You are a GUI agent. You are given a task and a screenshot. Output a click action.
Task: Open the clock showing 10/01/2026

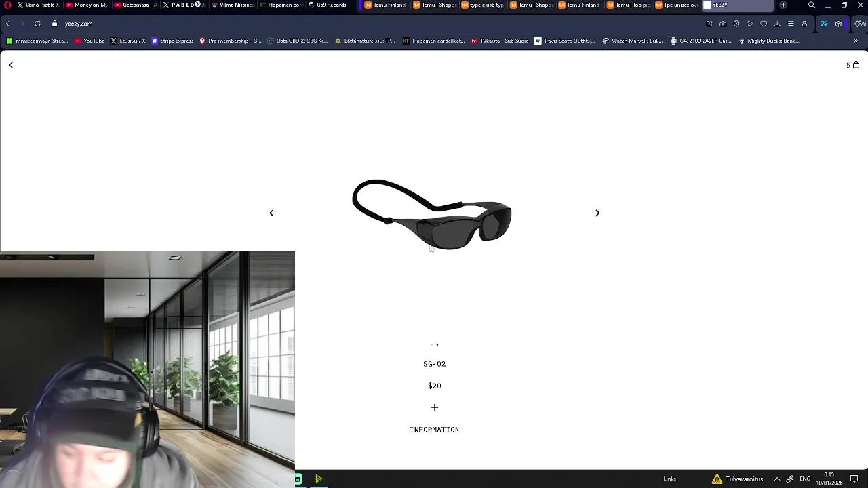[x=829, y=479]
